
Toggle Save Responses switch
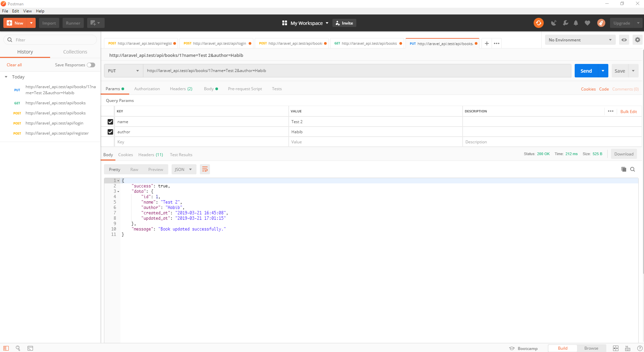91,65
